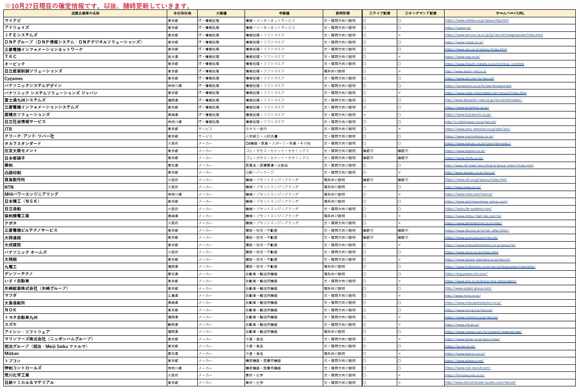Screen dimensions: 580x392
Task: Click the トヨタ自動車九州 cell
Action: 85,318
